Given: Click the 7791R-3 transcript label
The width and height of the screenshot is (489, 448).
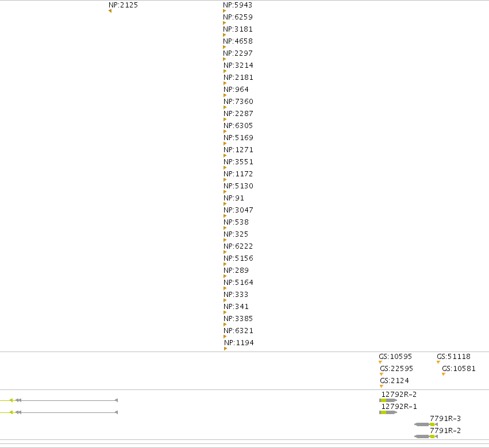Looking at the screenshot, I should click(445, 419).
